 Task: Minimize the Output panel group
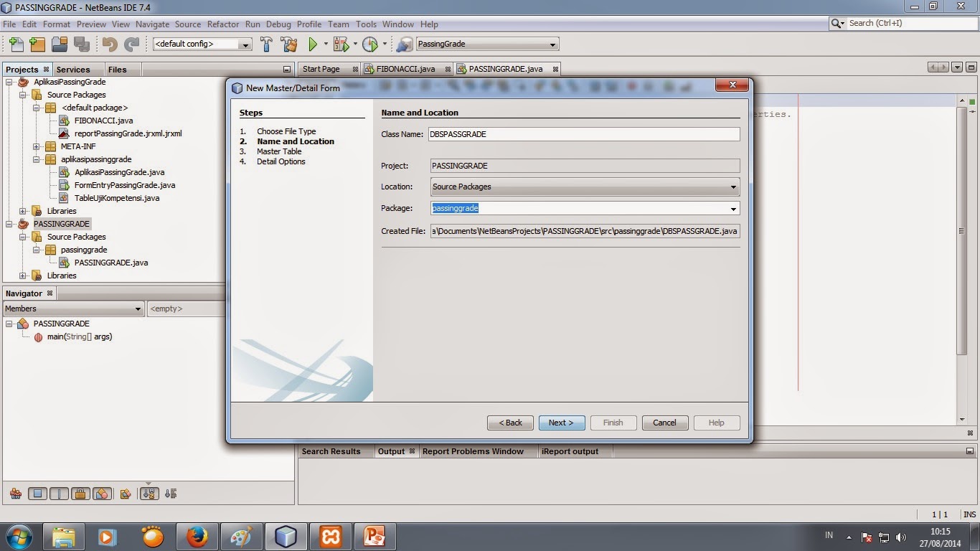(971, 451)
